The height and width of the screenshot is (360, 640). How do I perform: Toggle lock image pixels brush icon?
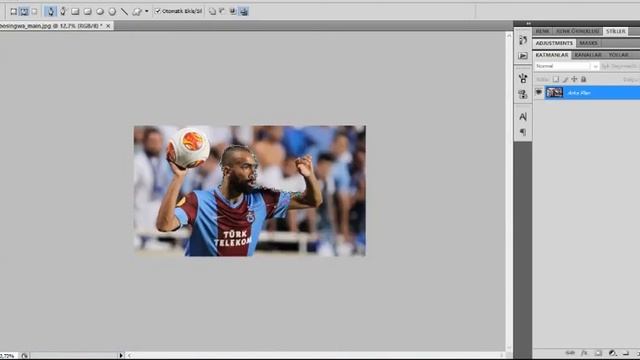pyautogui.click(x=565, y=79)
